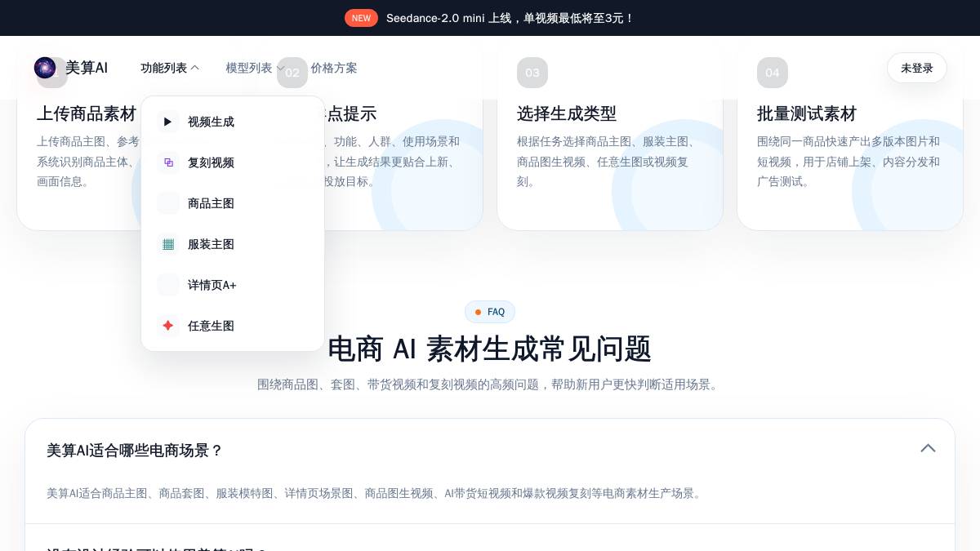Click the purple copy icon beside 复刻视频

(x=168, y=162)
